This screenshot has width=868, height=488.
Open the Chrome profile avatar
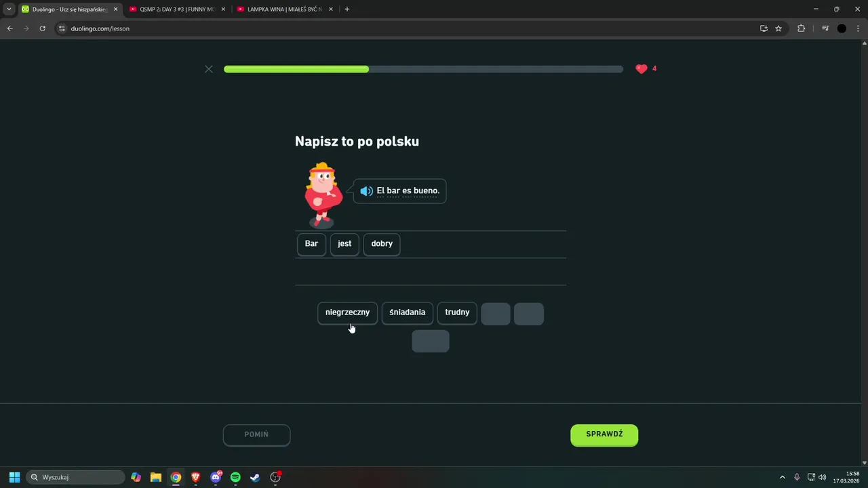[x=842, y=28]
